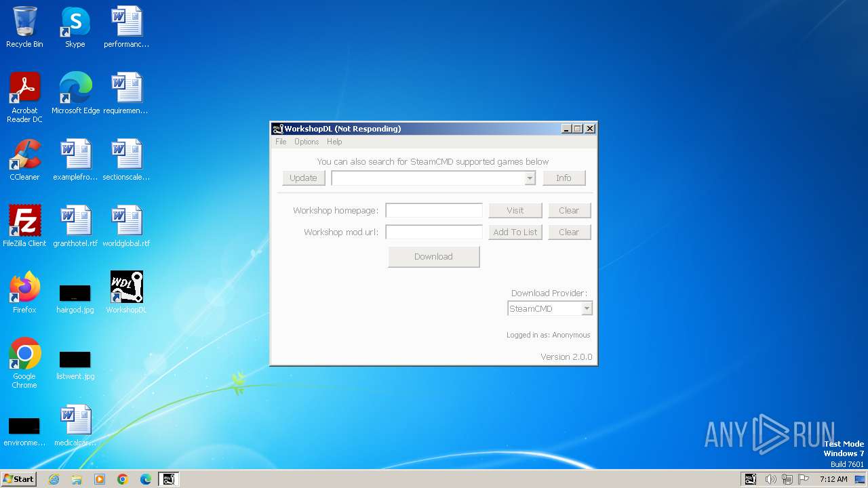Open the Action Center flag icon

point(804,479)
